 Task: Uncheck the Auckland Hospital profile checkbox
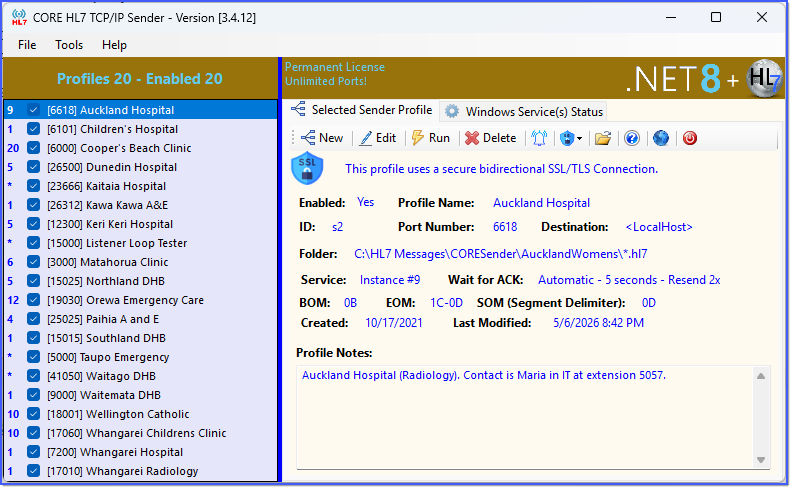point(33,110)
